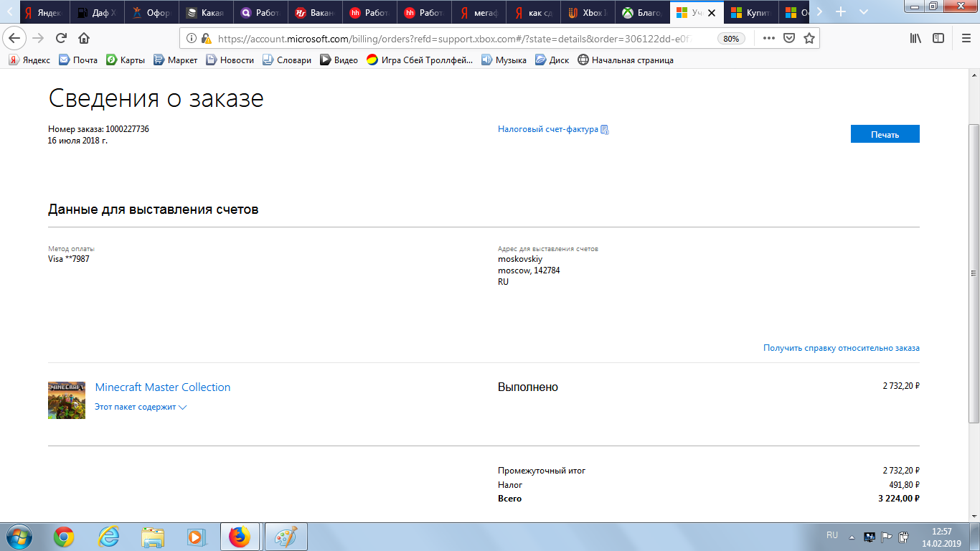This screenshot has height=551, width=980.
Task: Open Action Center flag icon
Action: click(887, 536)
